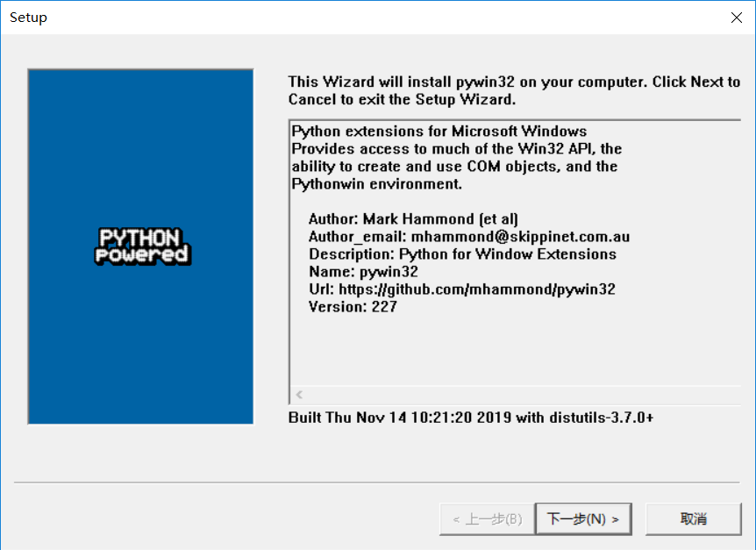Screen dimensions: 756x550
Task: Click the greyed-out 上一步(B) back button
Action: coord(487,519)
